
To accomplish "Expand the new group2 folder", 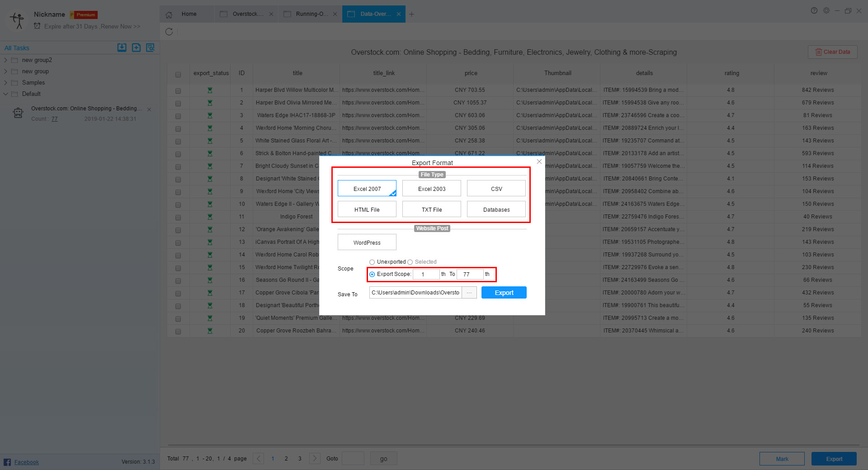I will [x=5, y=60].
